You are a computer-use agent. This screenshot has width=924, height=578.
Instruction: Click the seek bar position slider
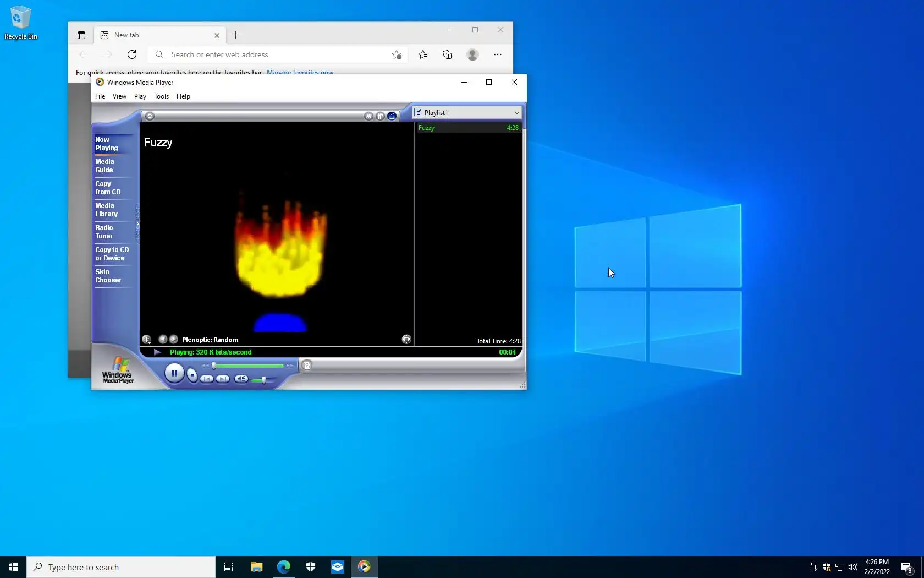point(214,366)
